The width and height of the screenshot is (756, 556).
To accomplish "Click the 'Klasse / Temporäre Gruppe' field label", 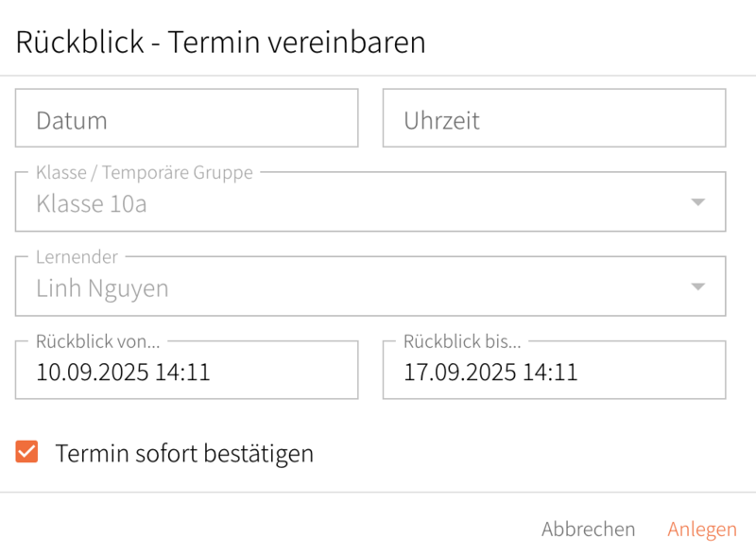I will [x=144, y=173].
